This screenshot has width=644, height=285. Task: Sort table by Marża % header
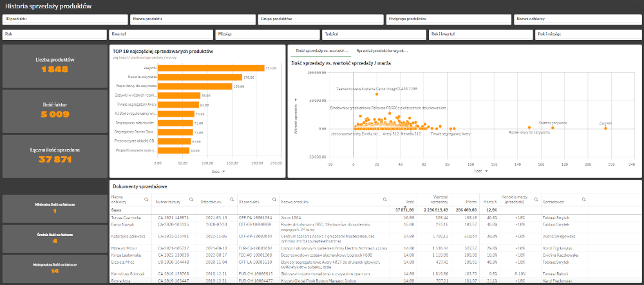tap(491, 202)
